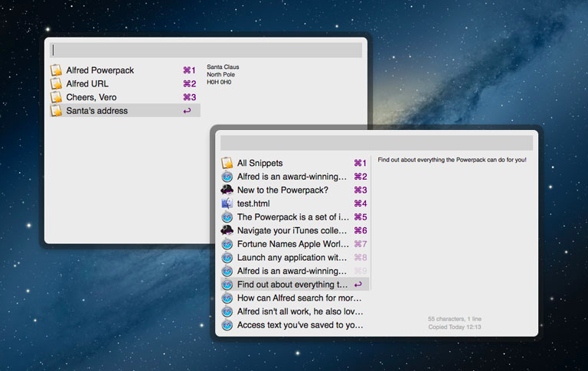Click preview text about Powerpack can do for you

click(x=452, y=160)
